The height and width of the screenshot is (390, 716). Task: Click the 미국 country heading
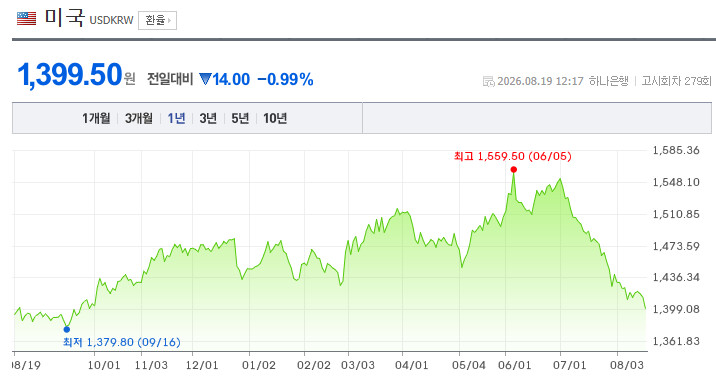(64, 17)
